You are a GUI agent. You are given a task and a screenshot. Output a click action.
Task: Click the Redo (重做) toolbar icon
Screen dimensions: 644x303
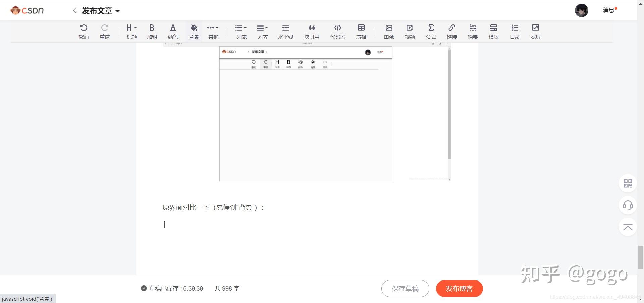pos(105,32)
